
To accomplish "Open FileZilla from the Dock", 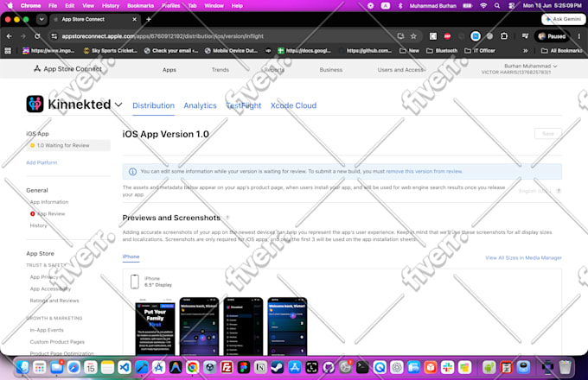I will 227,367.
